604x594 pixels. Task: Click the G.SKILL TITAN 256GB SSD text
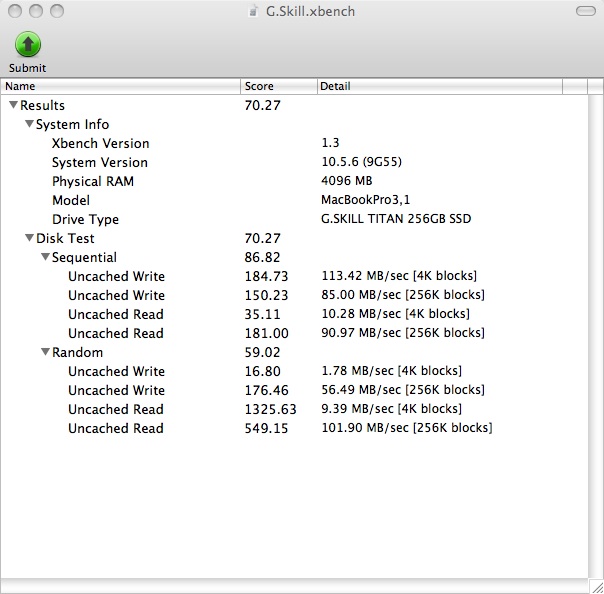pyautogui.click(x=396, y=219)
